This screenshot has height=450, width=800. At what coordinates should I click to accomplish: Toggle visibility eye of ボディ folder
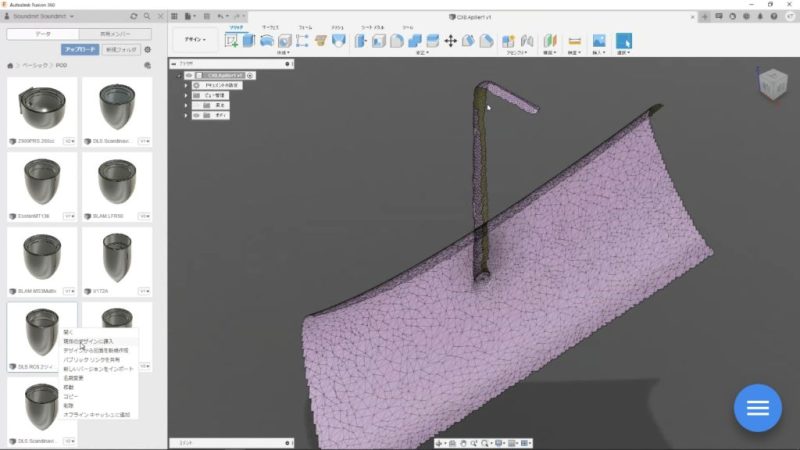[x=196, y=116]
